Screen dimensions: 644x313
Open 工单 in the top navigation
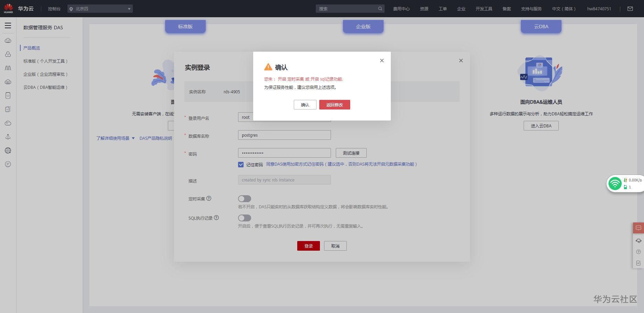pos(443,9)
